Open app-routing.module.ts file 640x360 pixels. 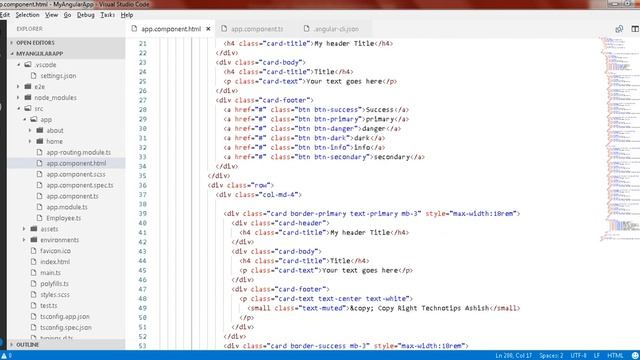click(78, 152)
